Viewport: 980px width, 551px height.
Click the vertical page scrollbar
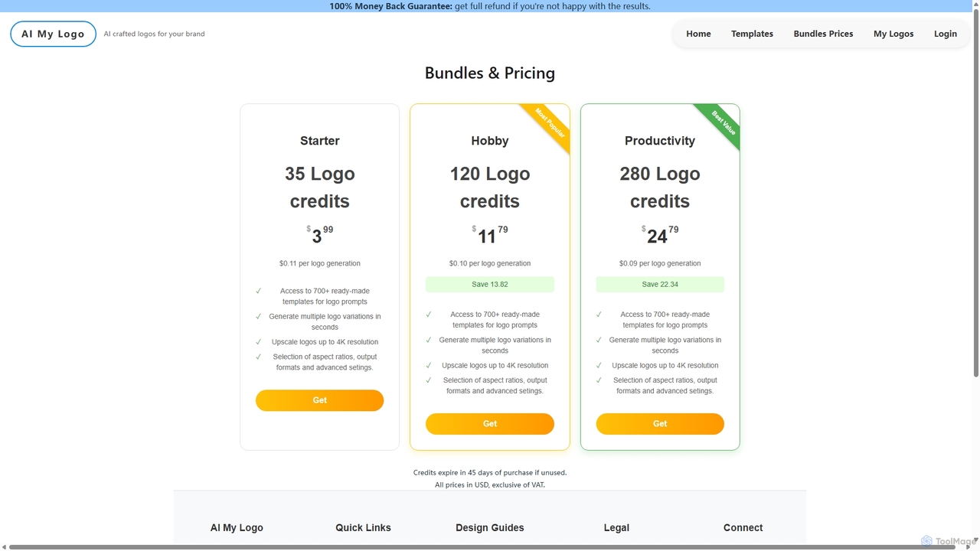[x=976, y=191]
